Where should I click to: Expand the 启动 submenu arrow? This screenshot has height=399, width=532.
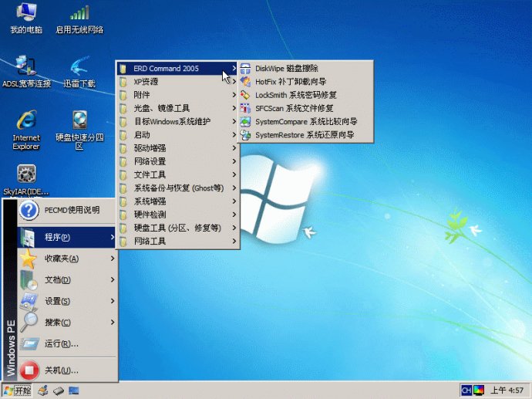point(234,135)
